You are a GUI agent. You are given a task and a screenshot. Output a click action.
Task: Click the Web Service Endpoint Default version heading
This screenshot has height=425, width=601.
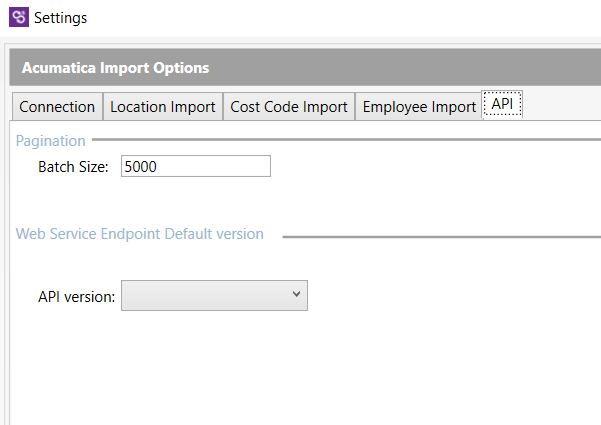(x=140, y=234)
